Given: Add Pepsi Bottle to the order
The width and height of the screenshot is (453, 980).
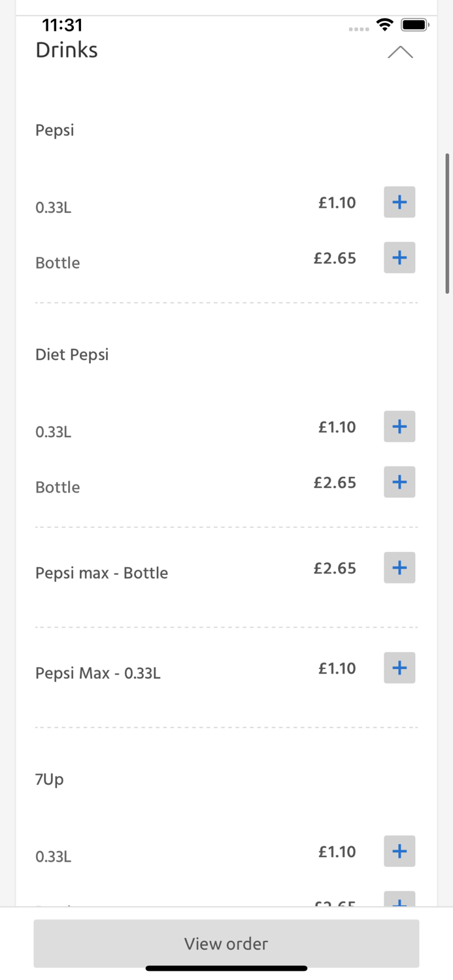Looking at the screenshot, I should point(399,257).
